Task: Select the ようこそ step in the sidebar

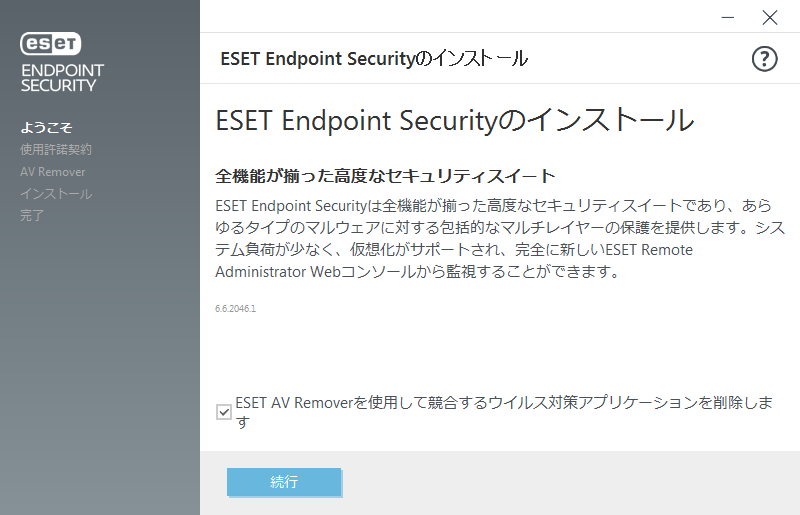Action: [x=46, y=128]
